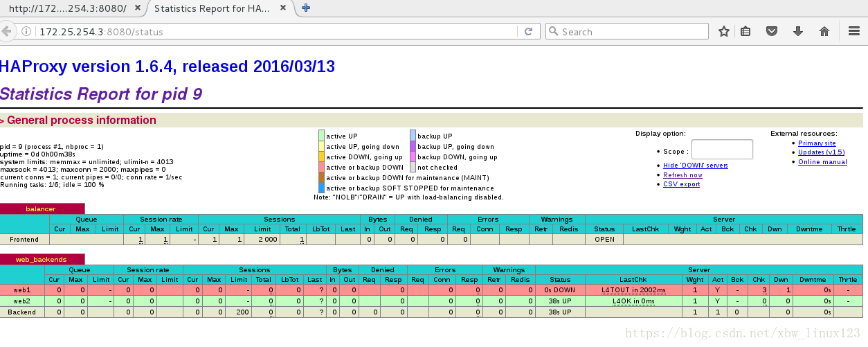Screen dimensions: 868x347
Task: Click the green 'active UP' legend swatch
Action: pyautogui.click(x=321, y=136)
